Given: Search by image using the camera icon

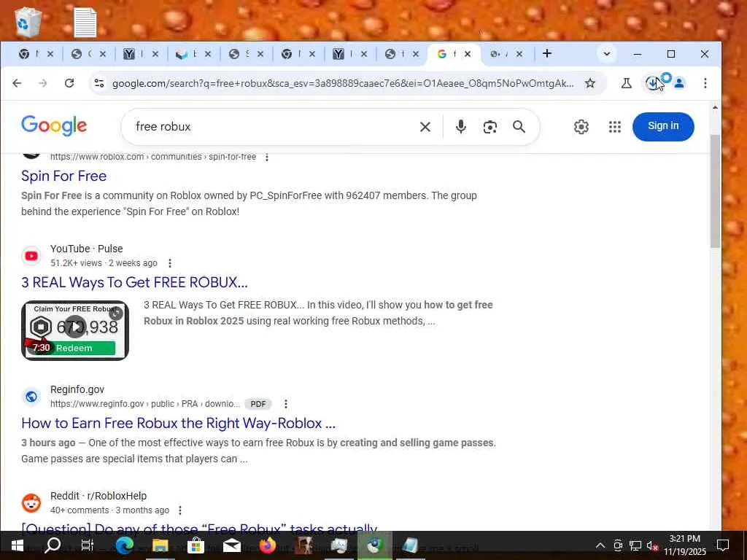Looking at the screenshot, I should pyautogui.click(x=489, y=127).
